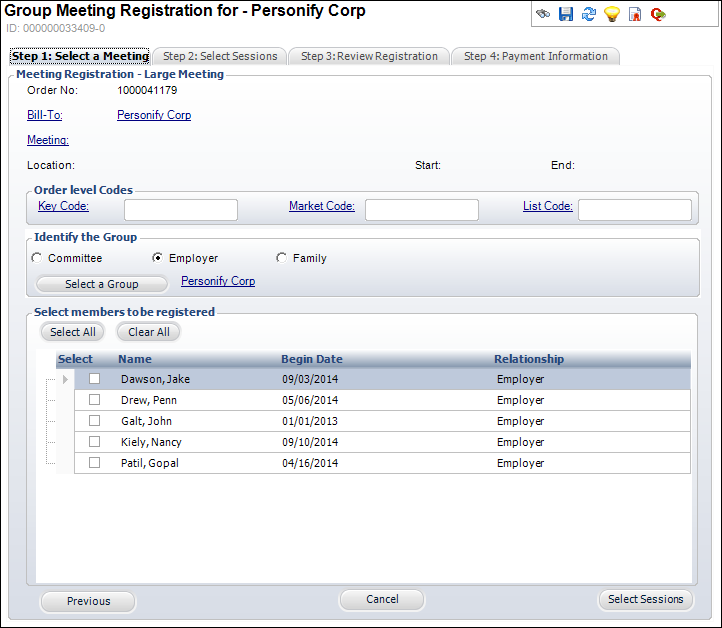Image resolution: width=722 pixels, height=628 pixels.
Task: Click the name Dawson, Jake
Action: 155,379
